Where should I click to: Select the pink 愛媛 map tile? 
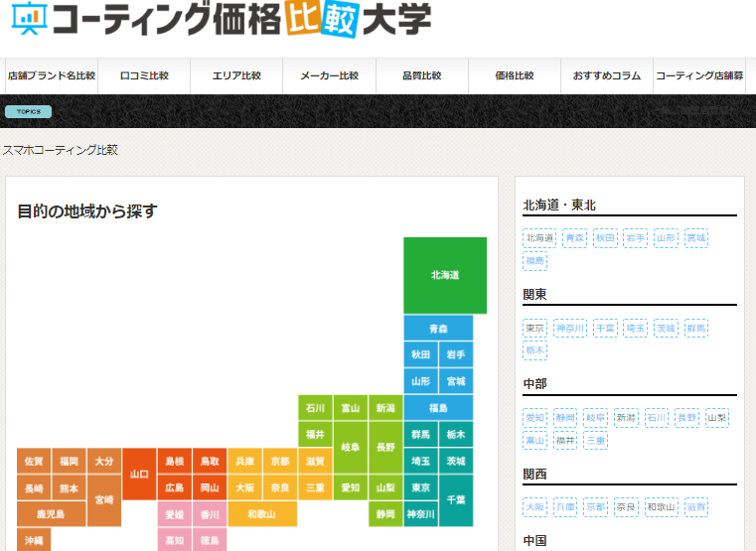click(174, 514)
